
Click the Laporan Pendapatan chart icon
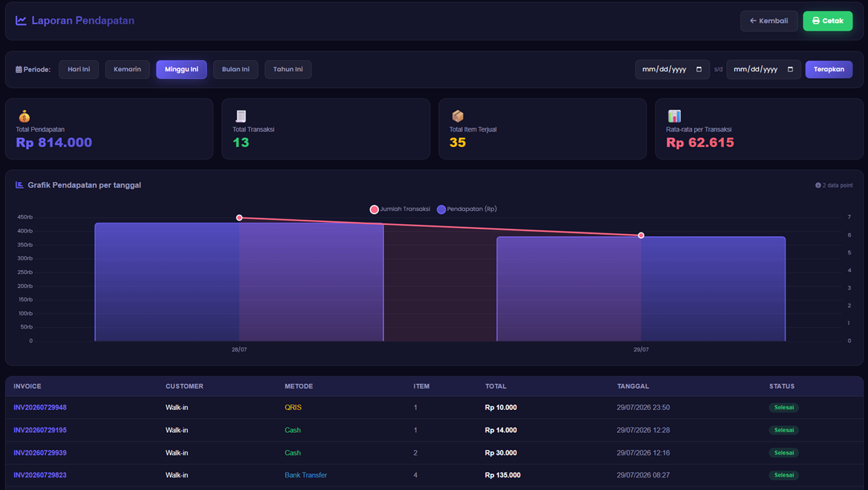click(21, 21)
